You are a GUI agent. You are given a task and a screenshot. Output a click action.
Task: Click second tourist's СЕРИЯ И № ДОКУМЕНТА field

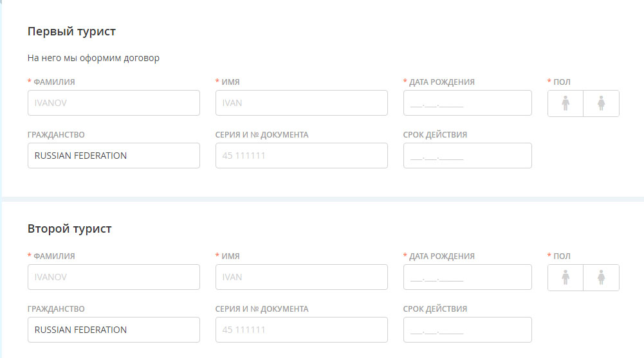tap(301, 330)
